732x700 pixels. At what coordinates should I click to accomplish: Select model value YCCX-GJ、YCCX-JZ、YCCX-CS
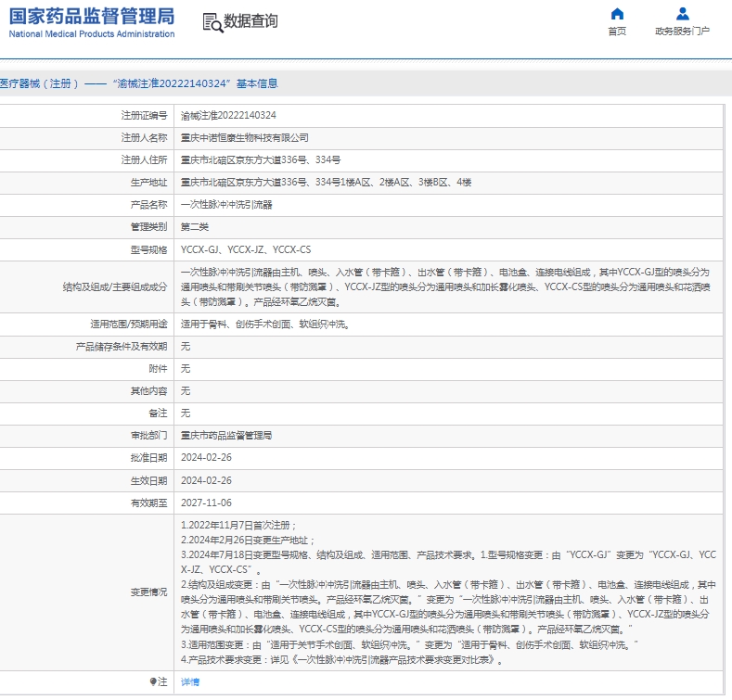coord(246,249)
